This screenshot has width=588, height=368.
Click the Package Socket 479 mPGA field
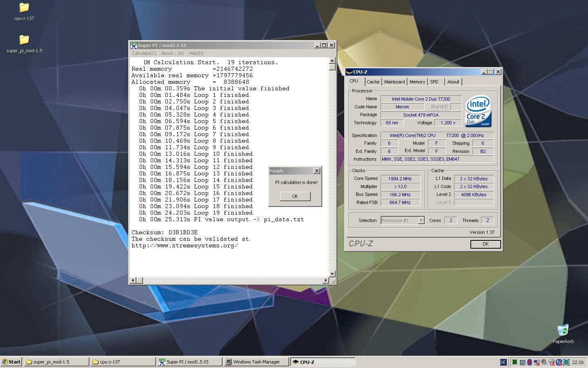(x=421, y=115)
